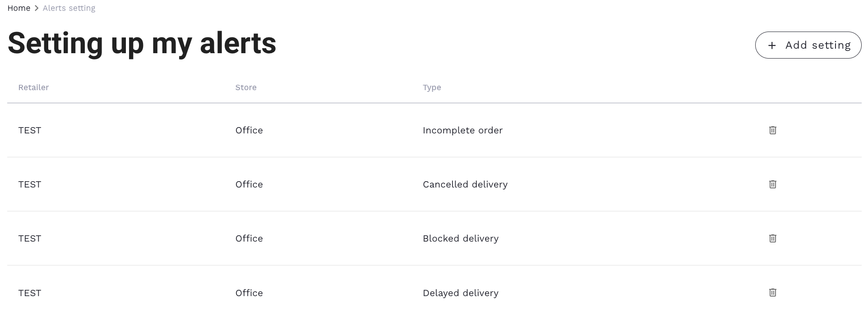868x320 pixels.
Task: Delete the Incomplete order alert
Action: click(x=772, y=130)
